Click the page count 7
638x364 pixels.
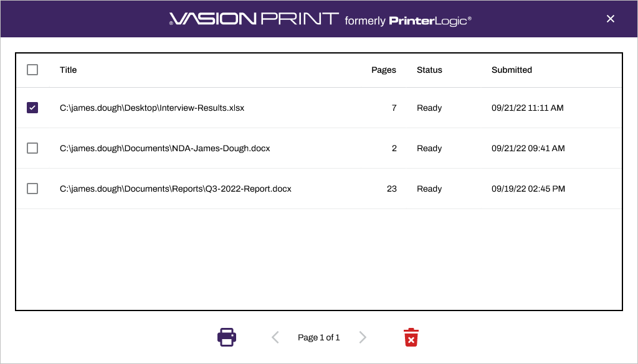(394, 108)
